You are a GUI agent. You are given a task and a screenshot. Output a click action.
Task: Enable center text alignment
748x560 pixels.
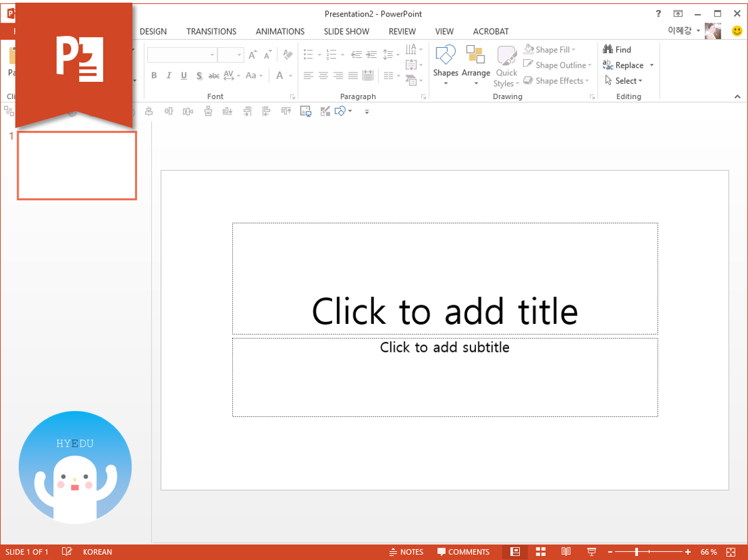point(323,76)
